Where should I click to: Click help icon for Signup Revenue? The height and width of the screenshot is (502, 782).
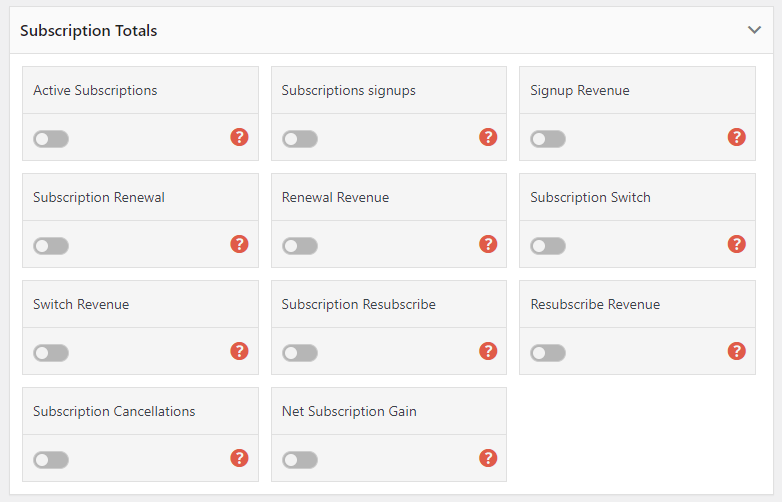tap(737, 137)
